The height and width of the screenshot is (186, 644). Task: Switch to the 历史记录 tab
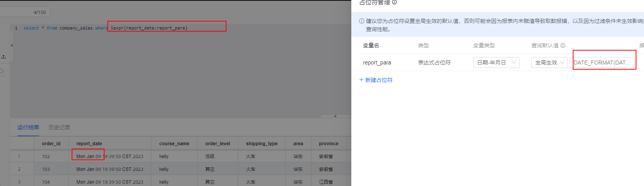click(x=59, y=127)
